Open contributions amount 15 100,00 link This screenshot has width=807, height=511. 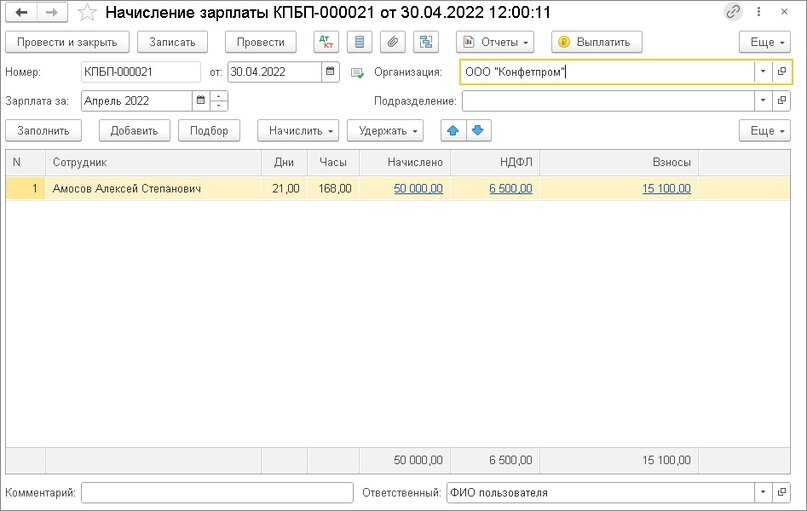666,189
